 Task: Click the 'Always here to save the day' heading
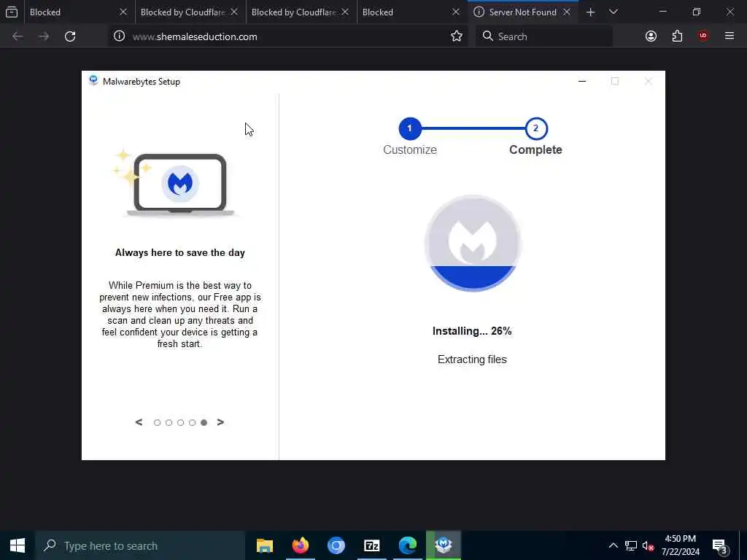[x=180, y=252]
